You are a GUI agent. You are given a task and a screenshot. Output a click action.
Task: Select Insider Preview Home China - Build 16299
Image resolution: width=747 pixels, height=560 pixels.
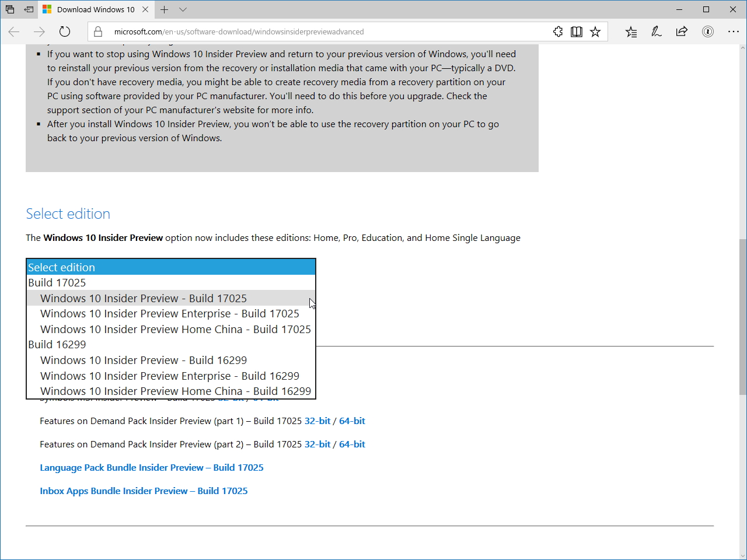pyautogui.click(x=171, y=391)
